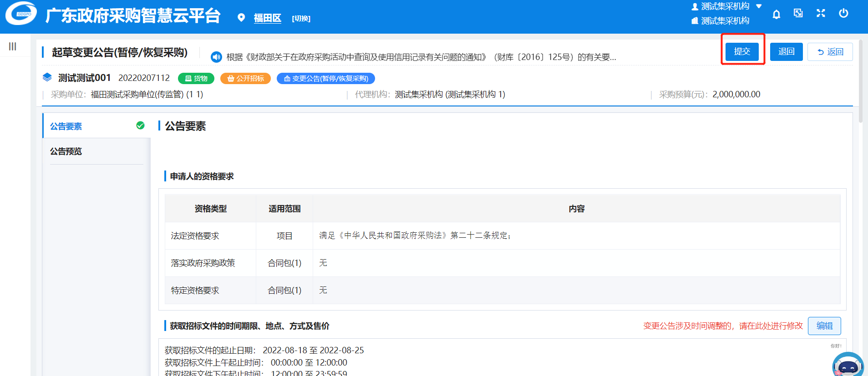Click the 福田区 region link
The image size is (868, 376).
pyautogui.click(x=267, y=18)
